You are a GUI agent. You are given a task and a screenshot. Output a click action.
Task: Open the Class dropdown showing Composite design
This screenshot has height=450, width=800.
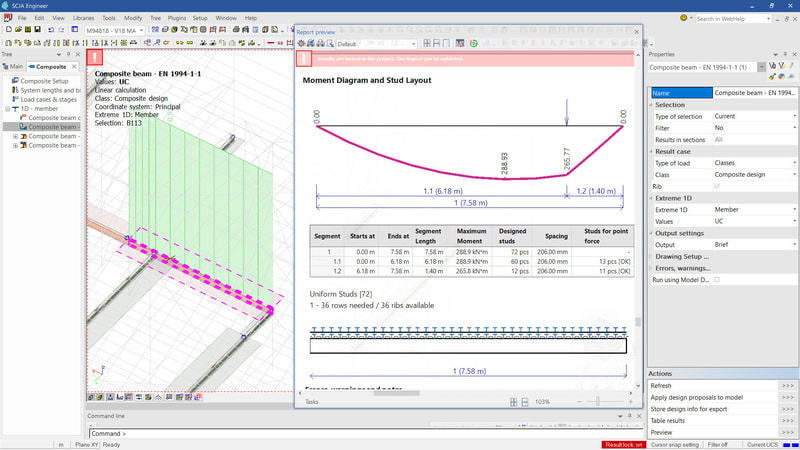point(794,174)
